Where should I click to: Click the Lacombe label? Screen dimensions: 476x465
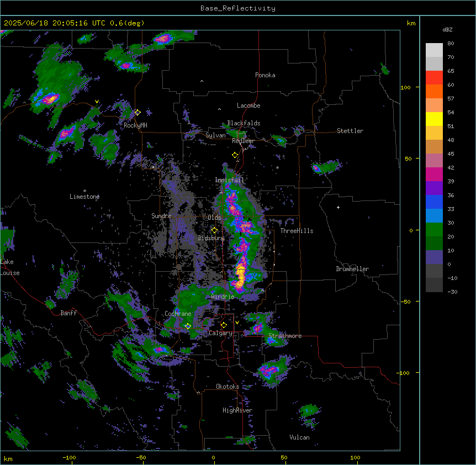[248, 105]
